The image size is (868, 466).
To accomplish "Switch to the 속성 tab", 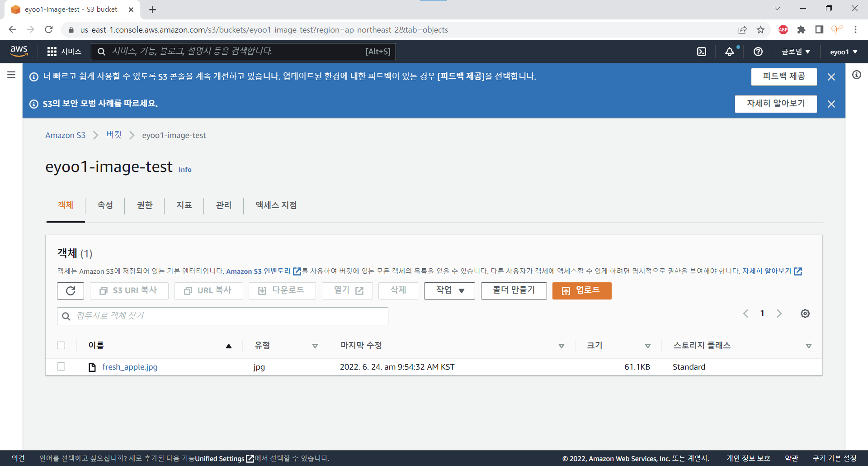I will [x=105, y=205].
